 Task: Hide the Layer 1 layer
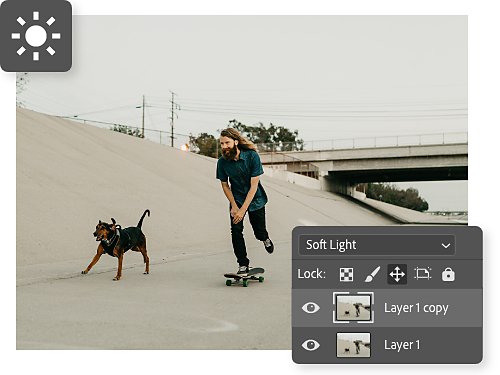tap(311, 345)
